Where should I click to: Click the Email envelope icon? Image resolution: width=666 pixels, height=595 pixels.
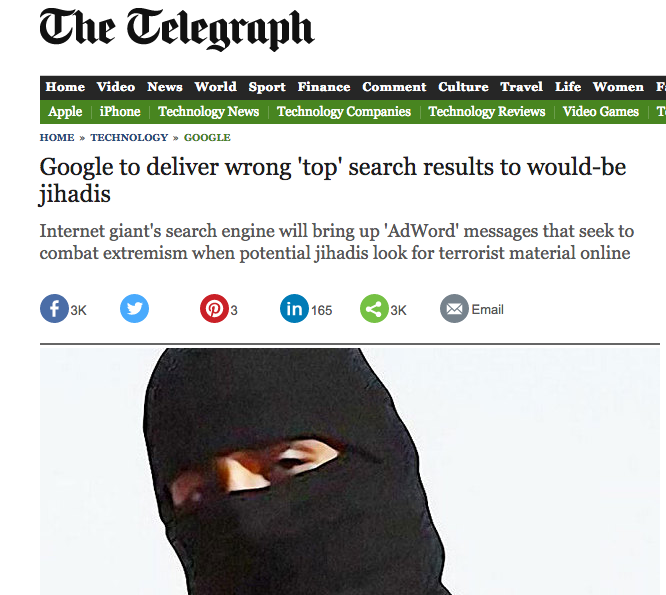click(454, 308)
